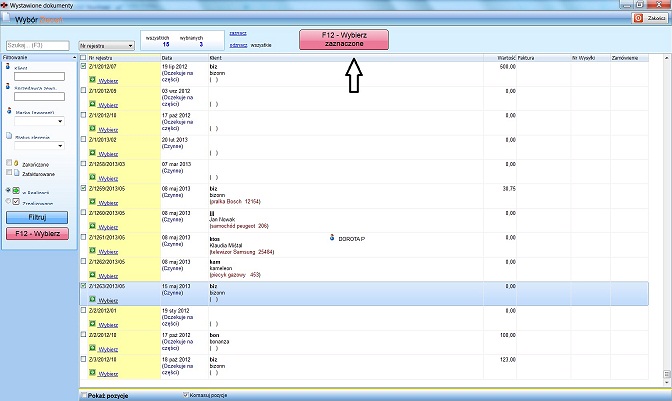Uncheck the checkbox for row 2/1263/2013/05
The width and height of the screenshot is (672, 401).
pos(84,286)
